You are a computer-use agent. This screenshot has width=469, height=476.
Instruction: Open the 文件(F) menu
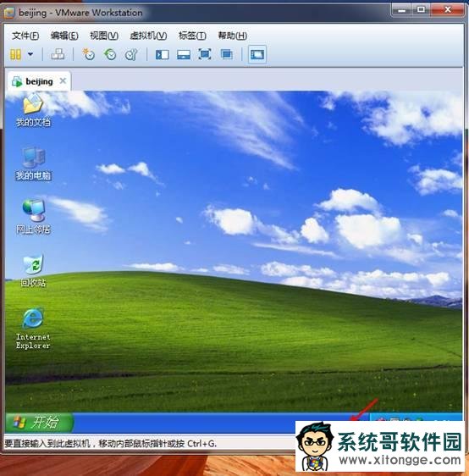pos(25,36)
